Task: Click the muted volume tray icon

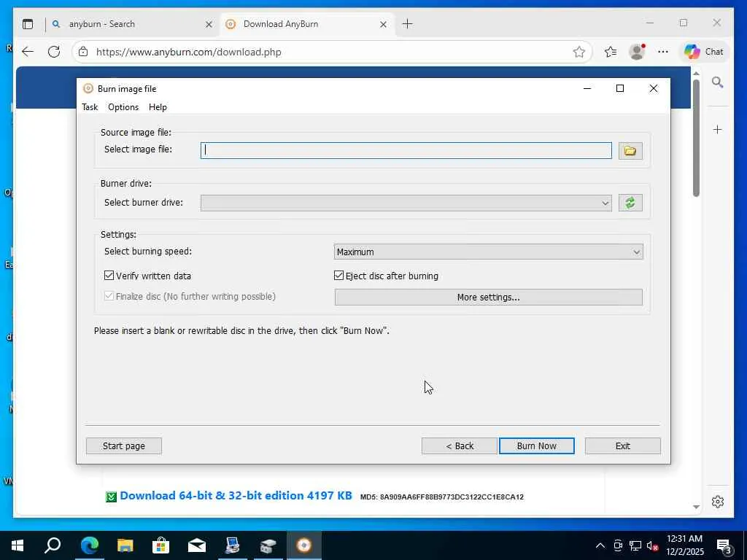Action: point(652,545)
